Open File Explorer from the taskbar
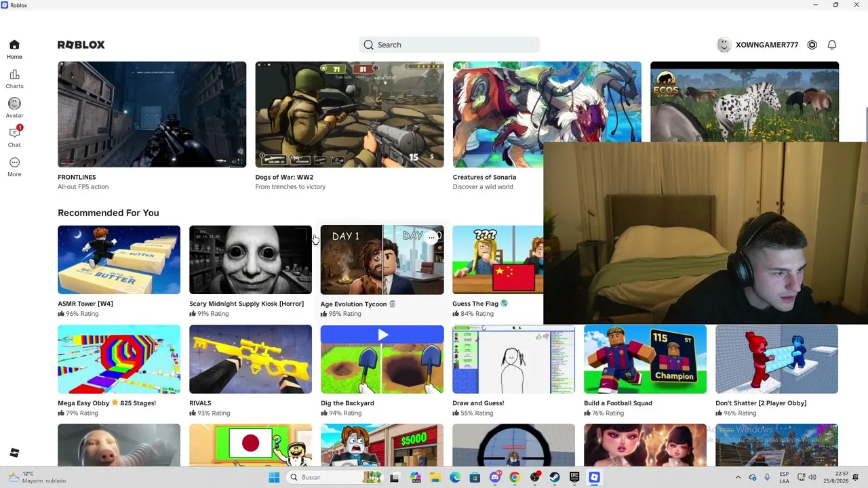 (x=435, y=477)
